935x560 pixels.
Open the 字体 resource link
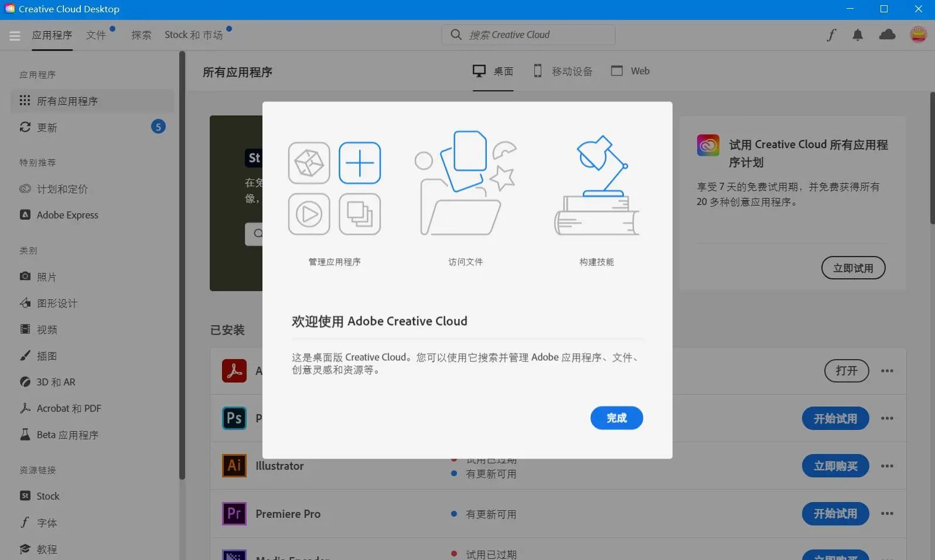(93, 523)
